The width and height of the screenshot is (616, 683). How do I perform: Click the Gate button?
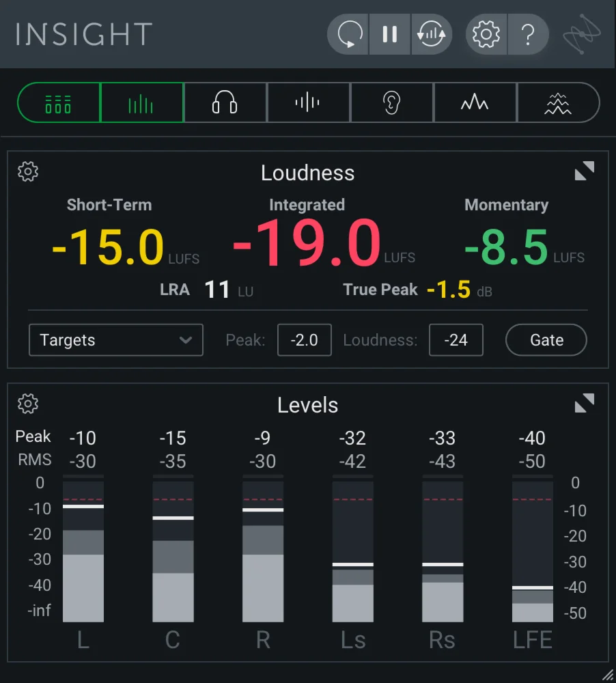pyautogui.click(x=546, y=339)
